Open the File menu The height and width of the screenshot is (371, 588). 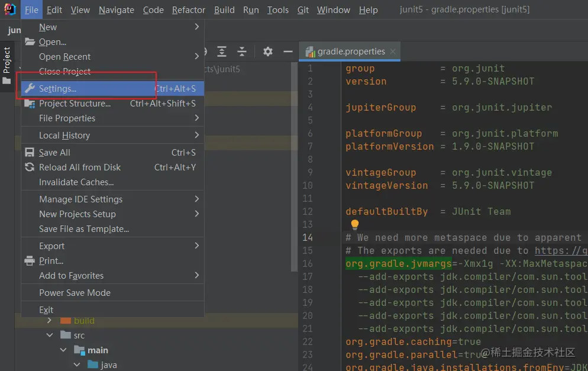tap(31, 9)
